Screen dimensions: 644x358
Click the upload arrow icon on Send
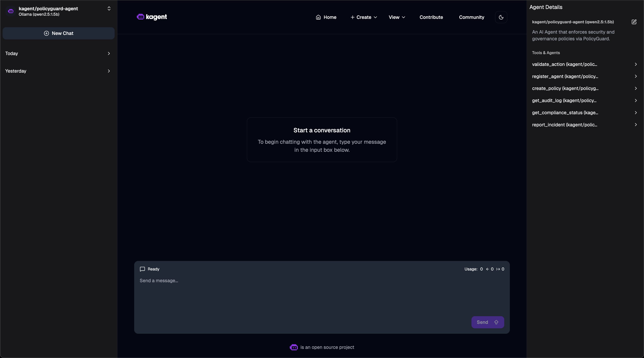pyautogui.click(x=496, y=322)
